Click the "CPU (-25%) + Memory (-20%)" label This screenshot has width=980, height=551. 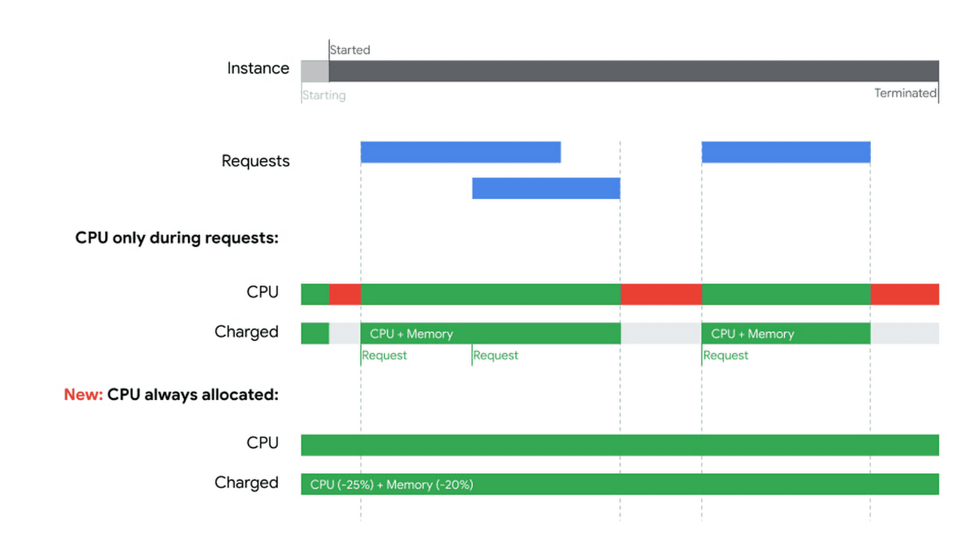click(x=391, y=484)
